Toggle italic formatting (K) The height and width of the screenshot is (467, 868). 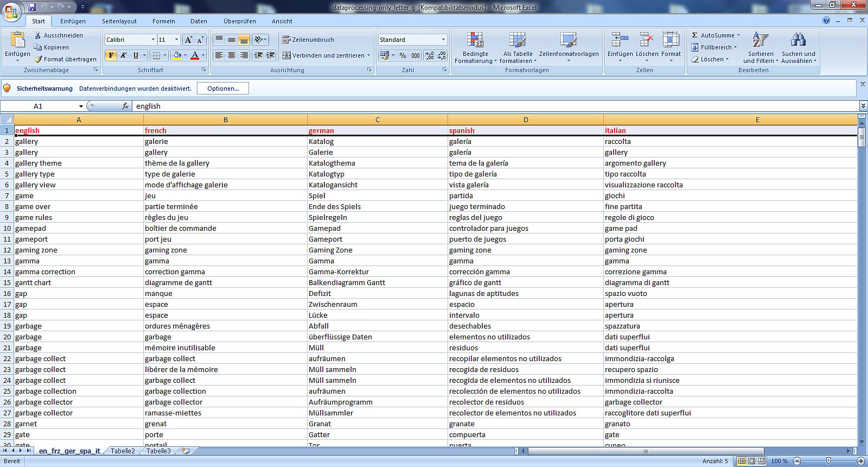(x=123, y=55)
